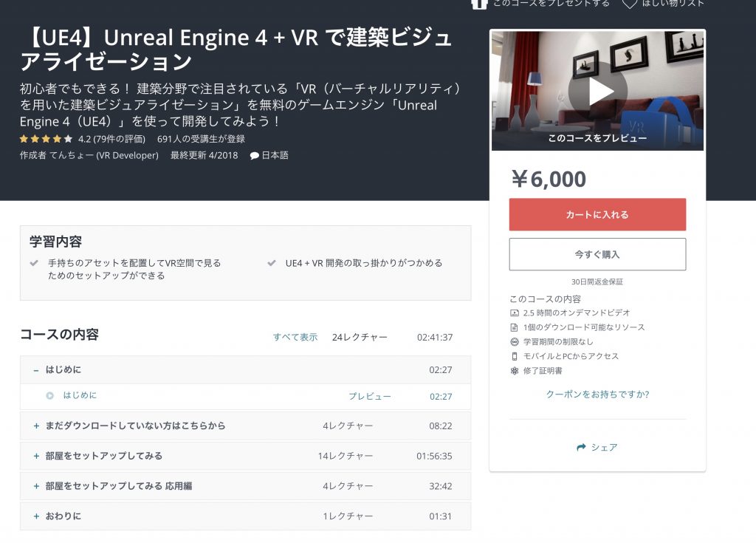756x543 pixels.
Task: Expand まだダウンロードしていない方はこちらから section
Action: [35, 426]
